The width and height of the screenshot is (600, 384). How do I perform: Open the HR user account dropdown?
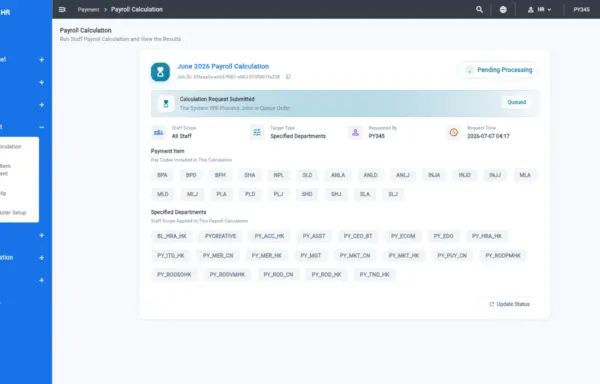coord(540,10)
